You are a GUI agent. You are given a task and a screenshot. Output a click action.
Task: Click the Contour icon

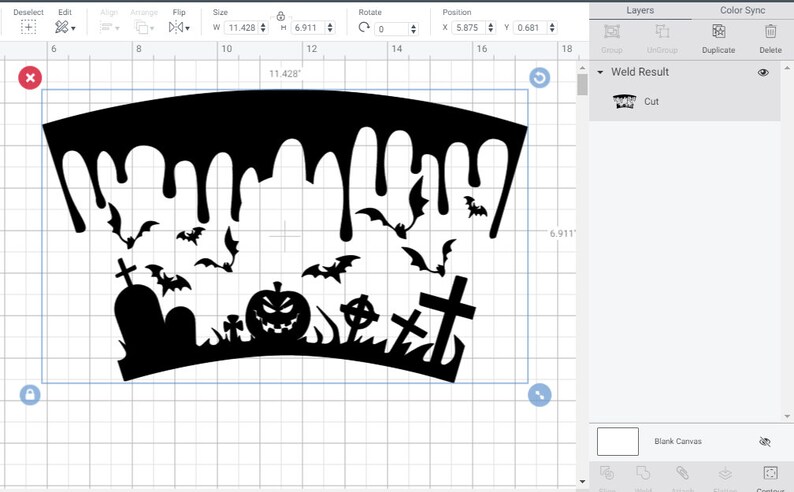point(770,473)
